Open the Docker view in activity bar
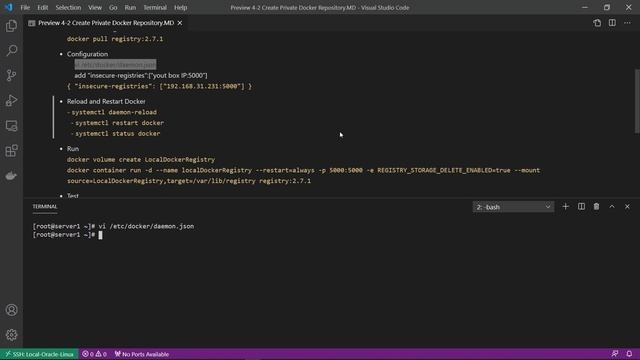The width and height of the screenshot is (640, 360). [11, 176]
